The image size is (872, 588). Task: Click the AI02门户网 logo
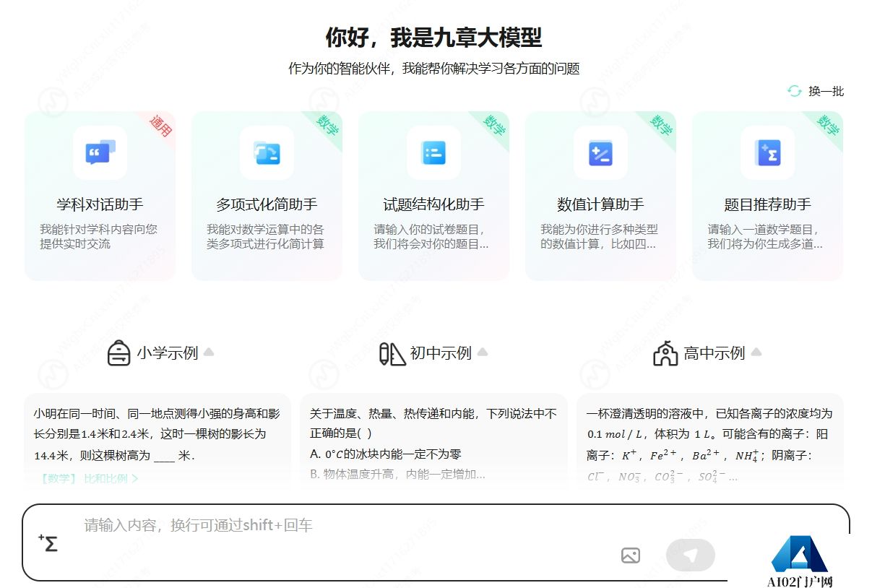[800, 562]
